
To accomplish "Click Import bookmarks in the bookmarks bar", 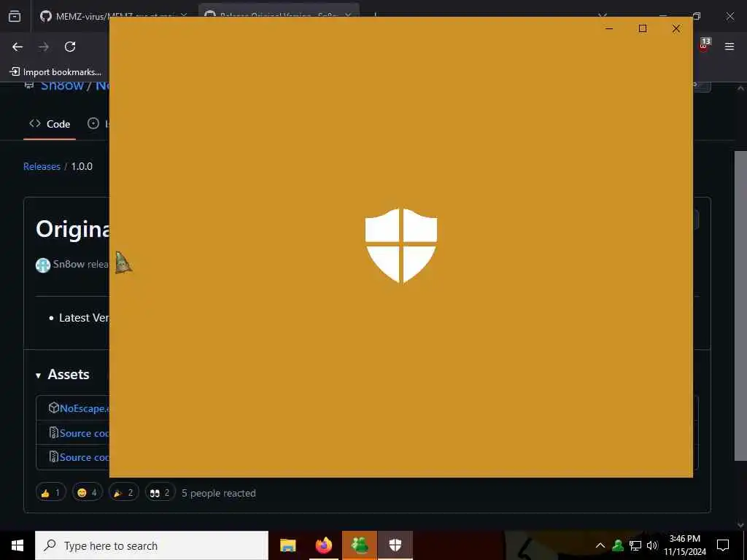I will [55, 72].
